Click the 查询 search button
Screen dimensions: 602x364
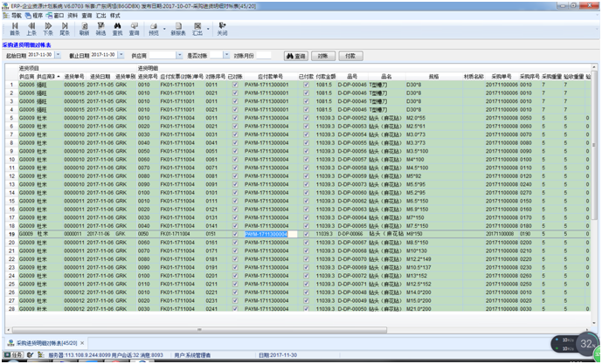coord(297,55)
